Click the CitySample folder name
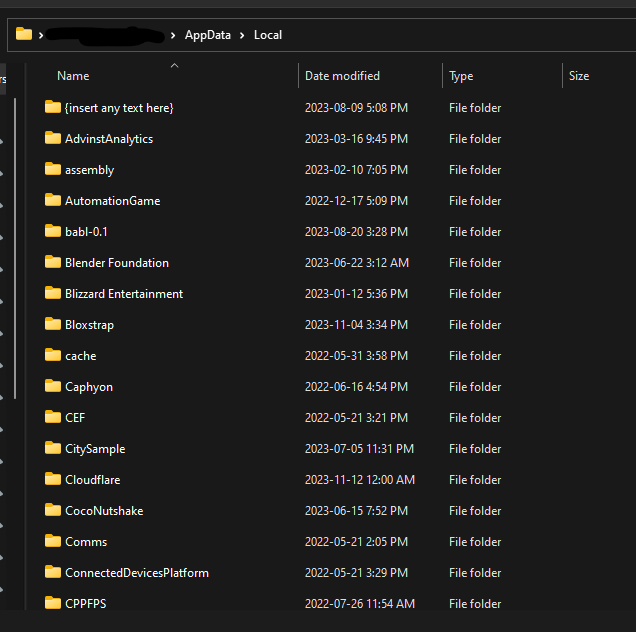This screenshot has height=632, width=636. [95, 449]
